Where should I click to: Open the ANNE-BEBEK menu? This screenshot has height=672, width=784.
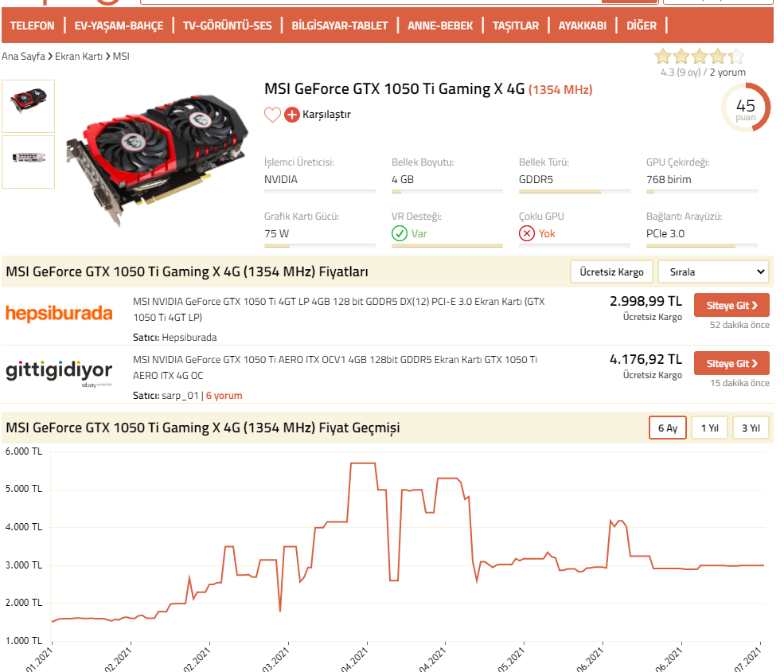[x=440, y=25]
